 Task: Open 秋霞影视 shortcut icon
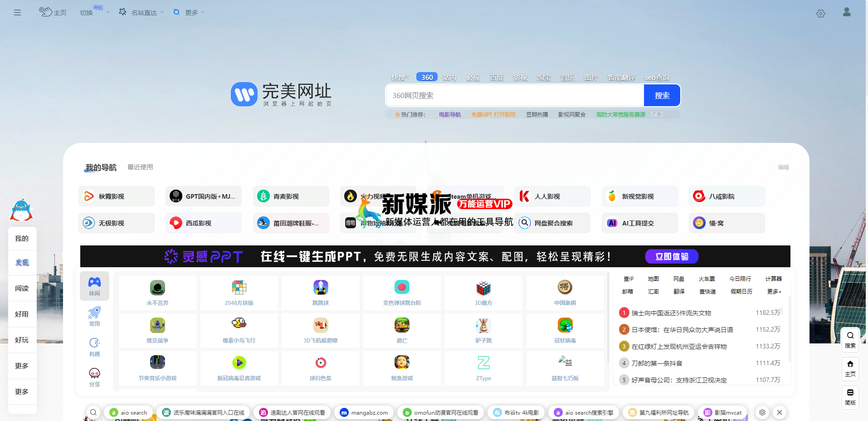[89, 196]
